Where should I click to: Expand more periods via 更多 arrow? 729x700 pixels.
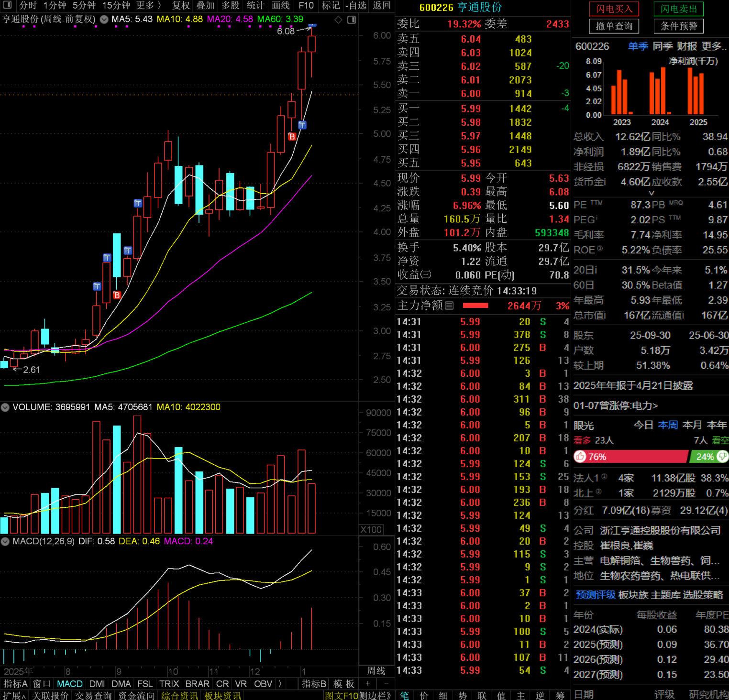point(148,5)
